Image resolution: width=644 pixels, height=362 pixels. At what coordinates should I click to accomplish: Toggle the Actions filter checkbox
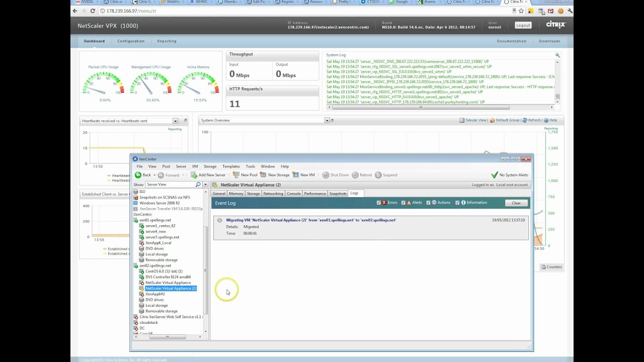429,203
